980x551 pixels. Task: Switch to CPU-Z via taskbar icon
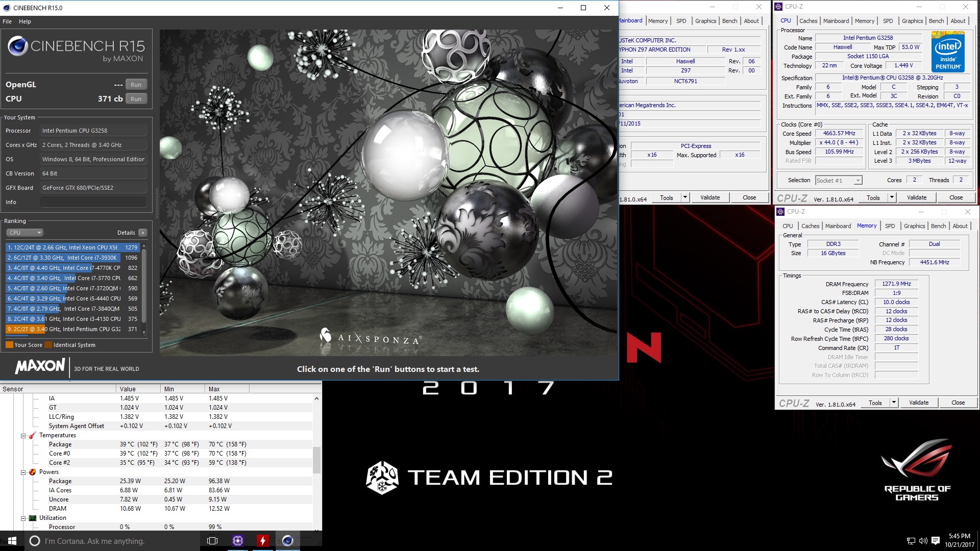[x=238, y=541]
